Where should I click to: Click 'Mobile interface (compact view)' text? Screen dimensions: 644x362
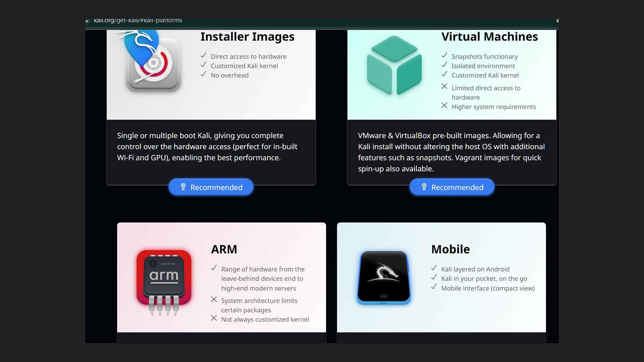(x=488, y=288)
